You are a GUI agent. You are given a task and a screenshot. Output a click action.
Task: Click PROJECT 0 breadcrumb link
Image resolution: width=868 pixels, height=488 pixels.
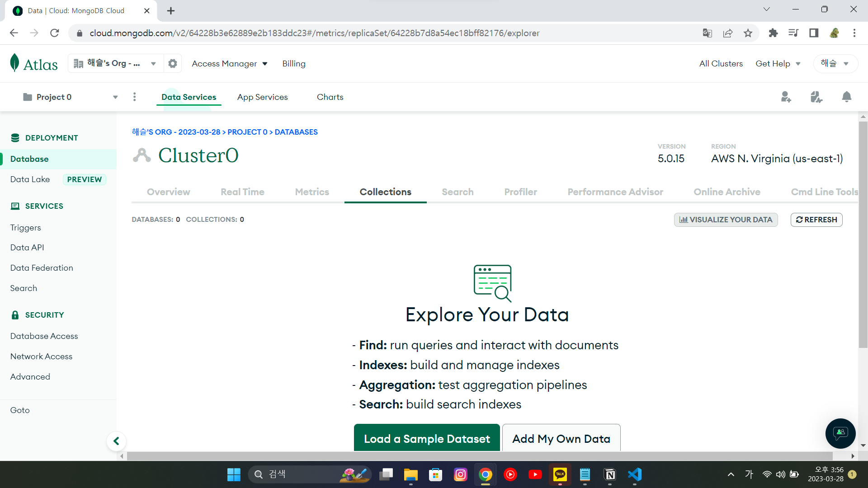point(247,132)
